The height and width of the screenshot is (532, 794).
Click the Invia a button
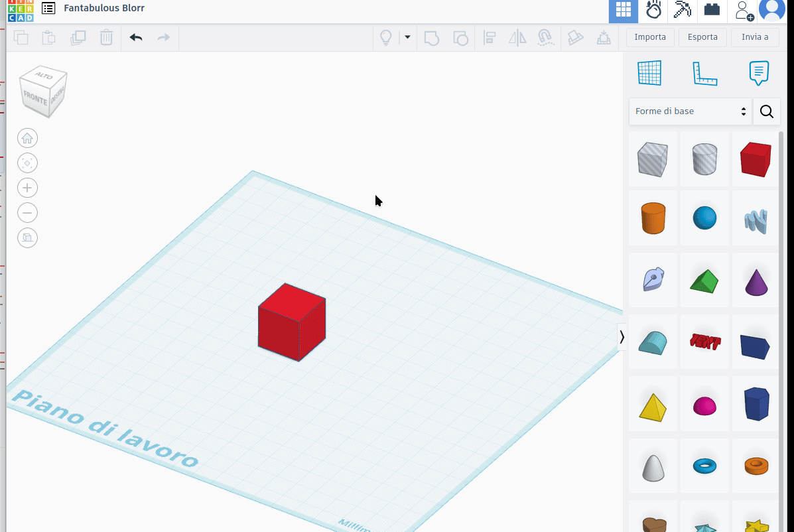click(755, 37)
